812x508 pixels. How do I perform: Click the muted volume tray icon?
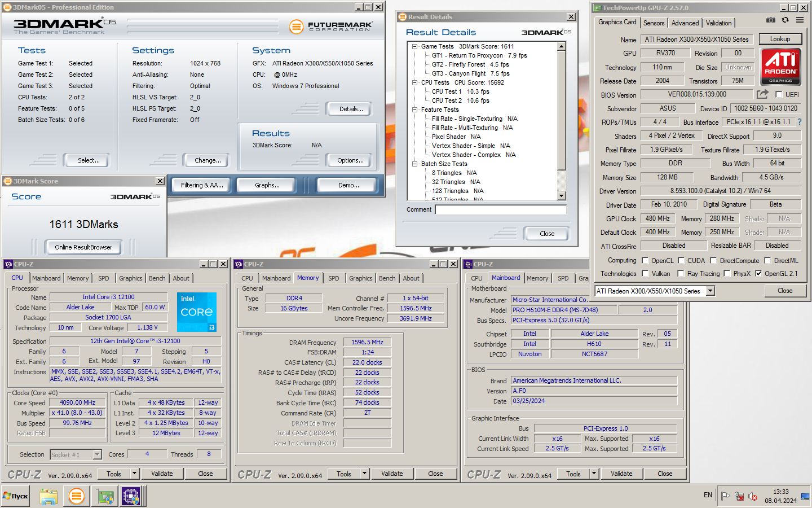pos(752,496)
